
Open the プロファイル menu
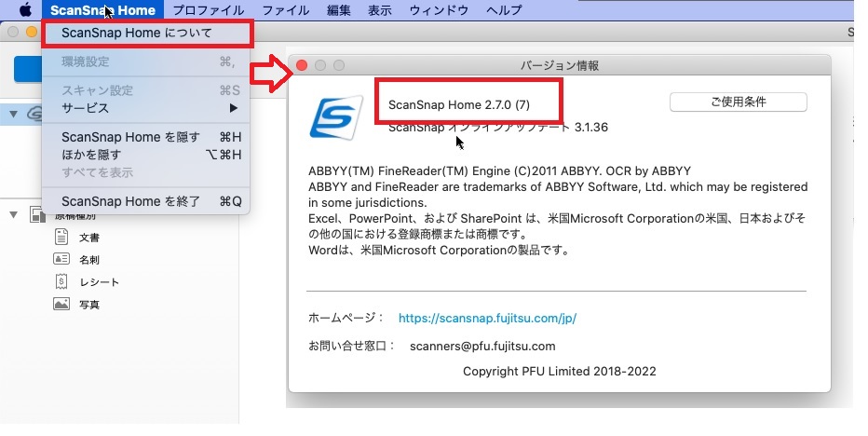208,10
